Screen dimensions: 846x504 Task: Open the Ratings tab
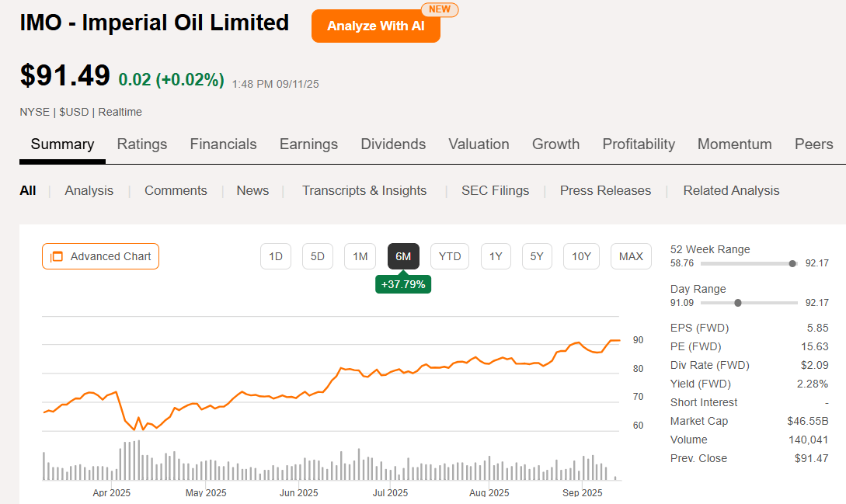pyautogui.click(x=142, y=144)
